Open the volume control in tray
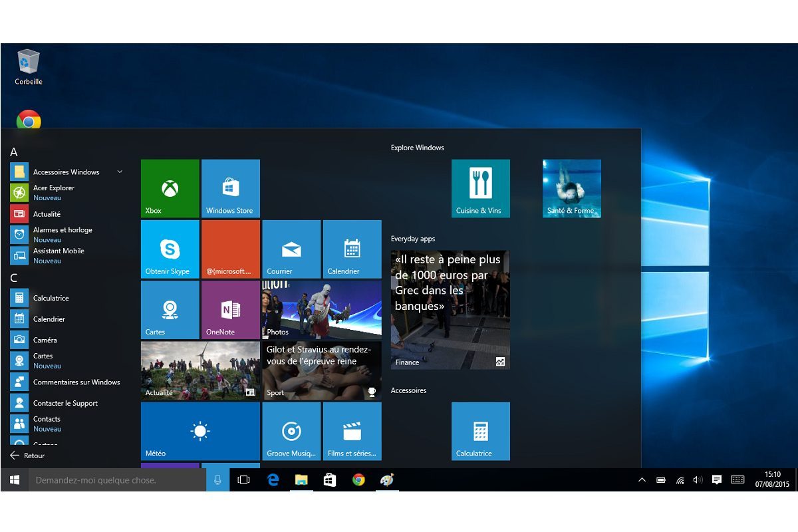798x532 pixels. [x=698, y=480]
